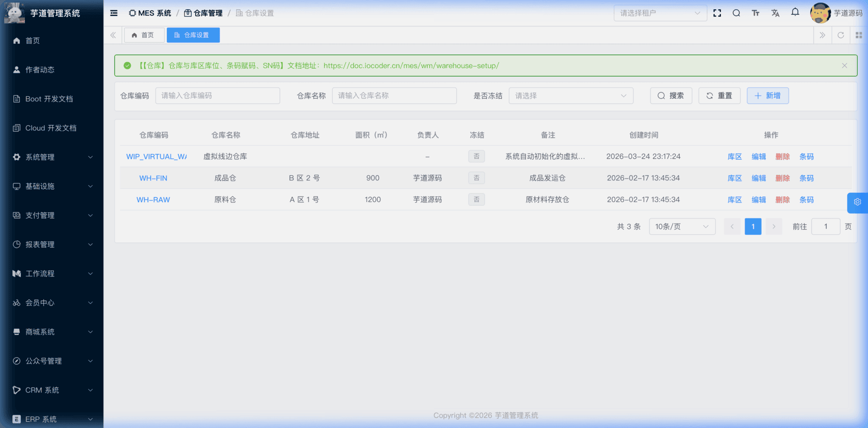Expand the 工作流程 menu chevron

pos(90,273)
